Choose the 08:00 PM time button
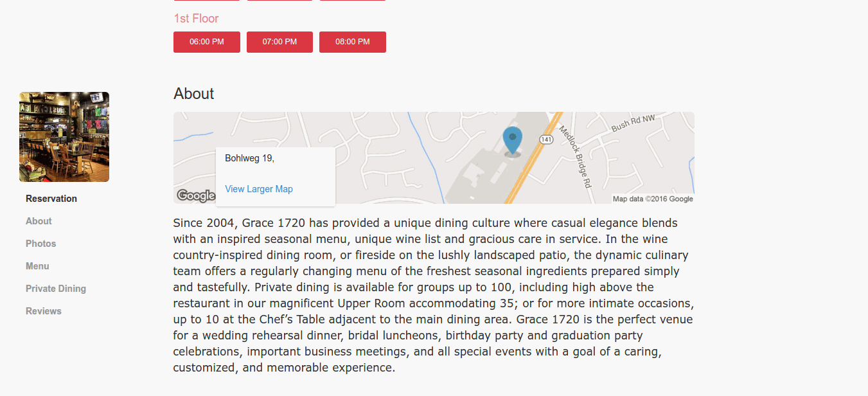This screenshot has width=868, height=396. tap(353, 42)
